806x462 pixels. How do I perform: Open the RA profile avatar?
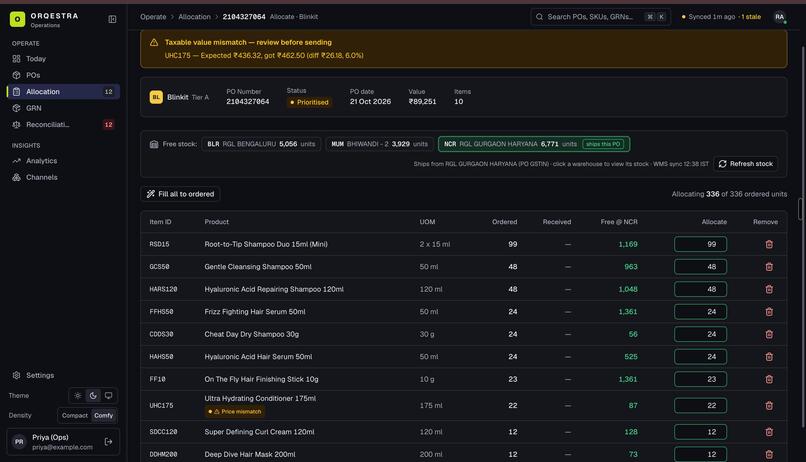780,17
